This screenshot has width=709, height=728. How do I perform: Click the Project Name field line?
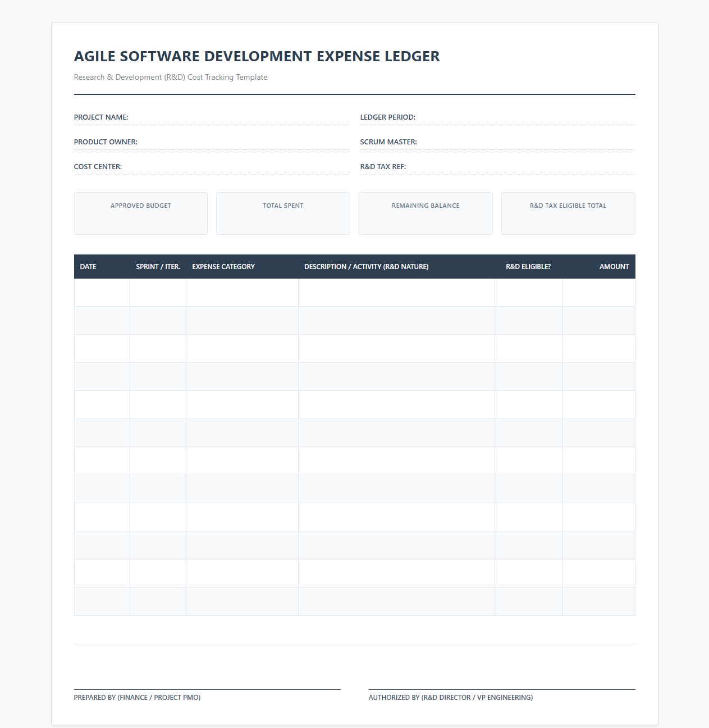click(212, 117)
